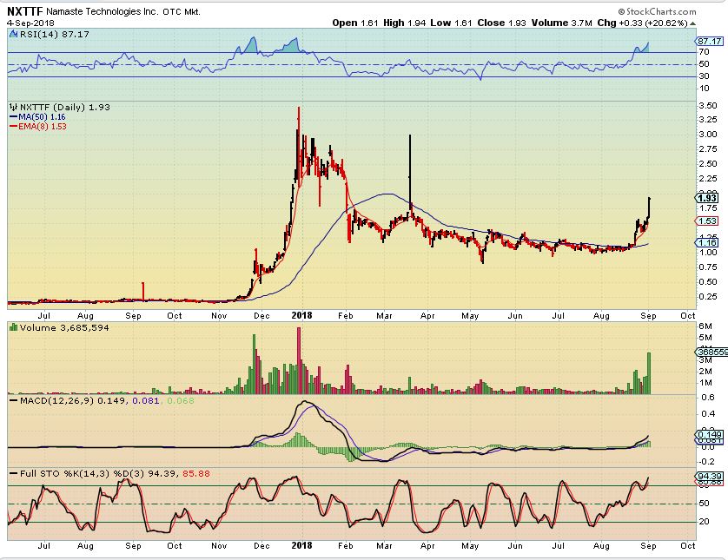The image size is (728, 560).
Task: Click the volume bars icon beside Volume 3,685,594
Action: pyautogui.click(x=13, y=327)
